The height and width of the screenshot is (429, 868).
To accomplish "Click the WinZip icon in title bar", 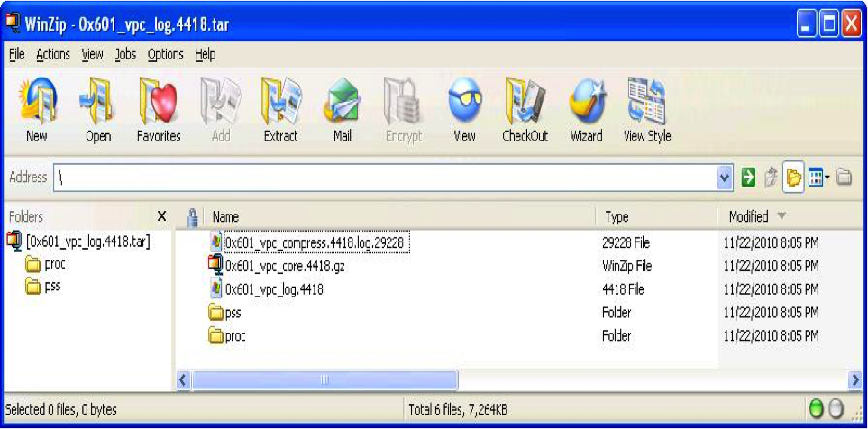I will coord(13,24).
